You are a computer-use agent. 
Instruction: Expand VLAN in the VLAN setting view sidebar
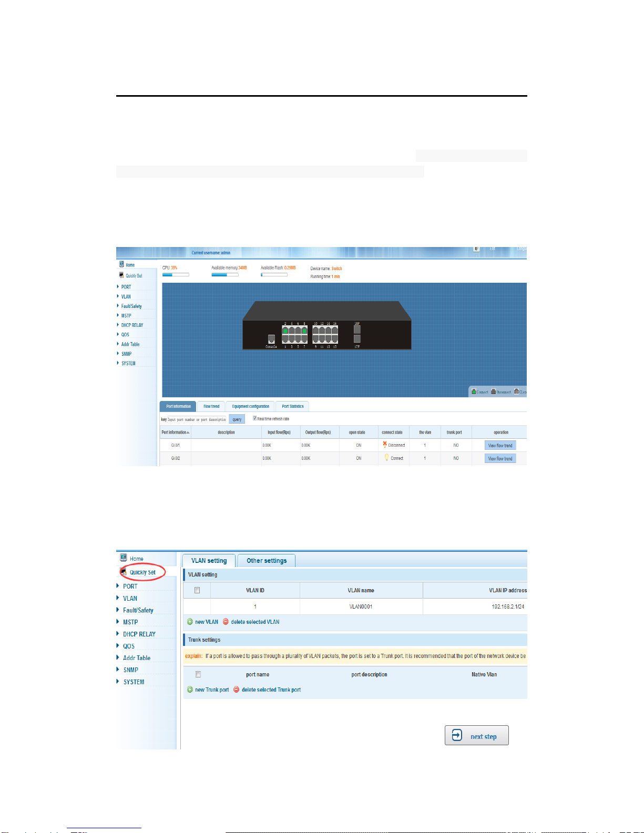[x=127, y=598]
